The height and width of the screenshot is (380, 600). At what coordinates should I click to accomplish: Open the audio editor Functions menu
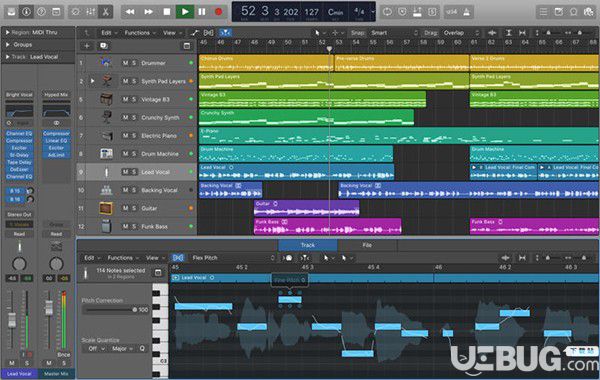point(122,258)
